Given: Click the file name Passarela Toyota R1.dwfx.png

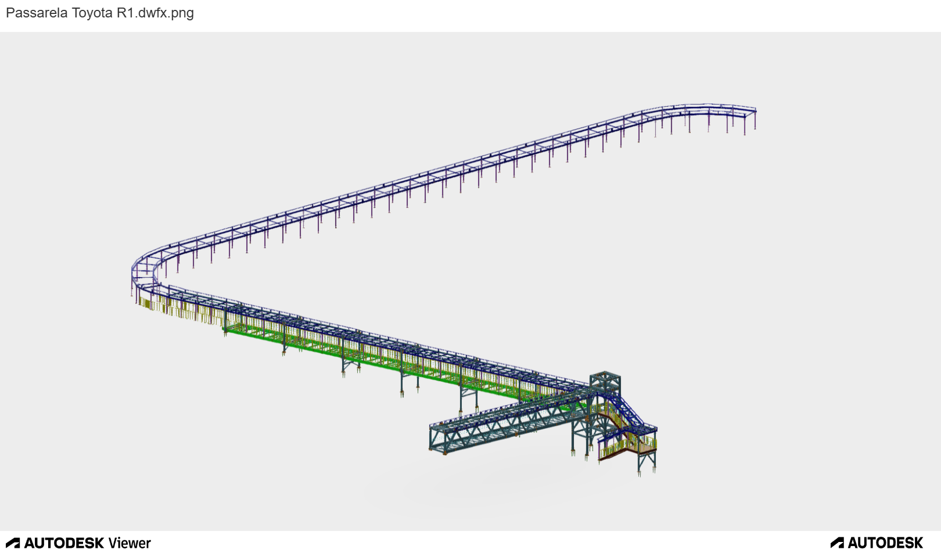Looking at the screenshot, I should tap(100, 13).
